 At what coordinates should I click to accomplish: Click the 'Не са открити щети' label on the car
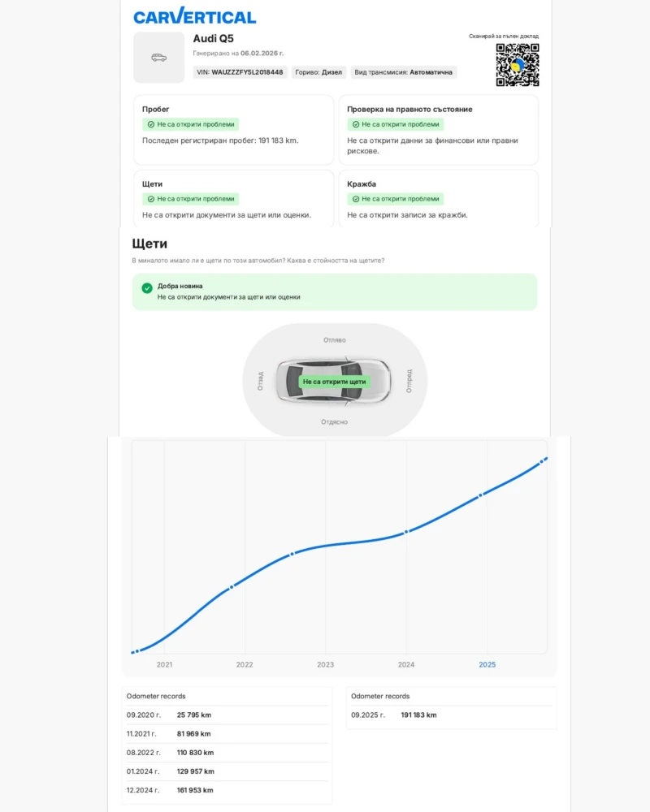click(335, 381)
